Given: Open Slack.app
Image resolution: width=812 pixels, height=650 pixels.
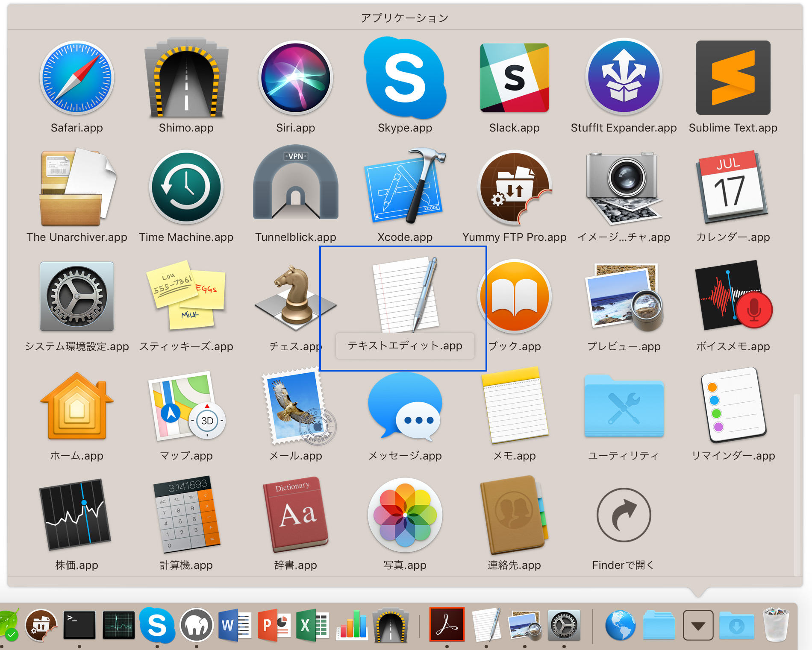Looking at the screenshot, I should click(x=515, y=78).
